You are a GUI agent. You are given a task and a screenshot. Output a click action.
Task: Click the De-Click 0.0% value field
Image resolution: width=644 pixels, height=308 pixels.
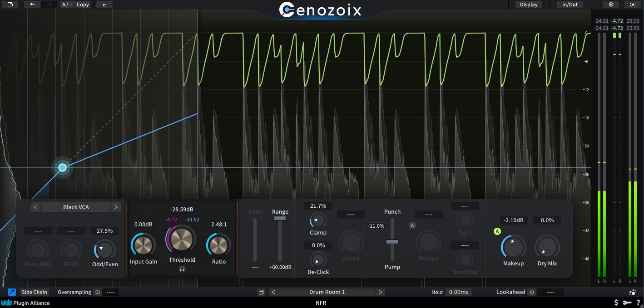318,245
